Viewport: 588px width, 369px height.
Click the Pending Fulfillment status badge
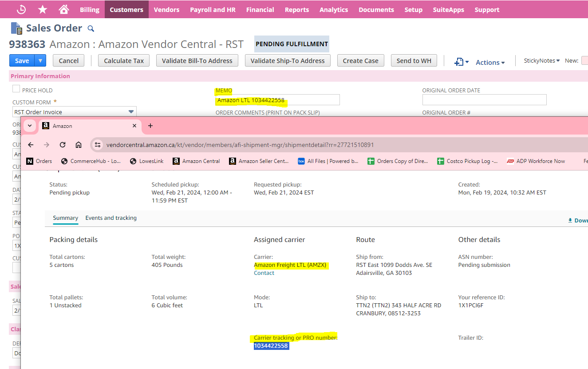[x=292, y=44]
